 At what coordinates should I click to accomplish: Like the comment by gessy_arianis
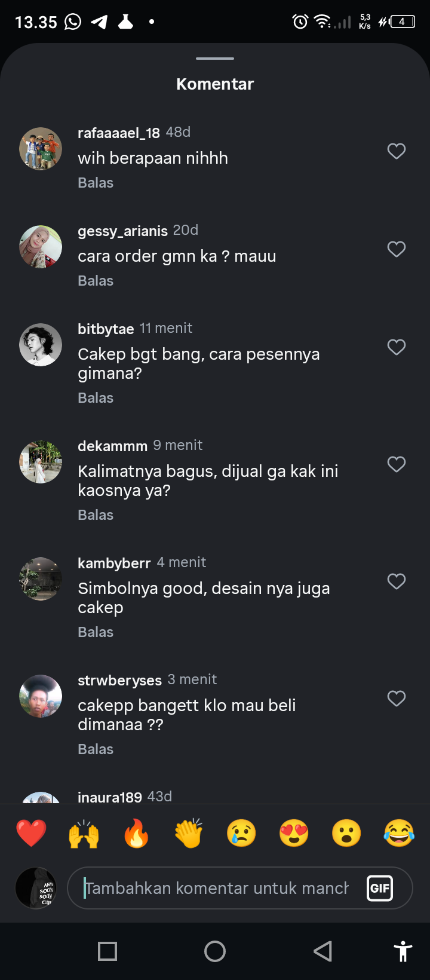pos(397,249)
